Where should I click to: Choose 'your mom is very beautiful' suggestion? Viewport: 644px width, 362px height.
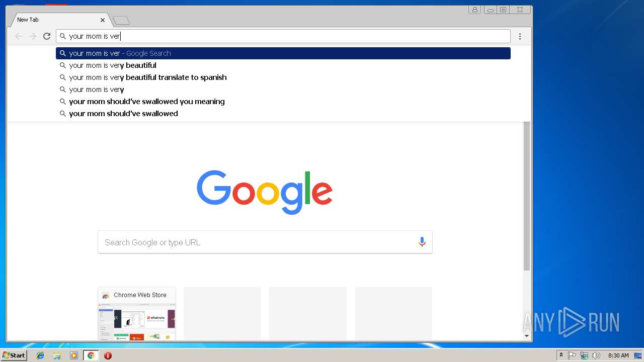[283, 65]
